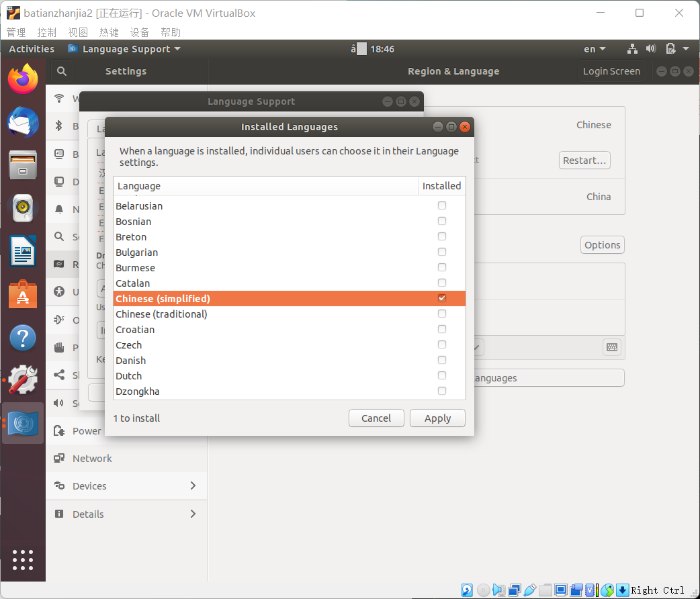
Task: Check the Belarusian installed checkbox
Action: (442, 205)
